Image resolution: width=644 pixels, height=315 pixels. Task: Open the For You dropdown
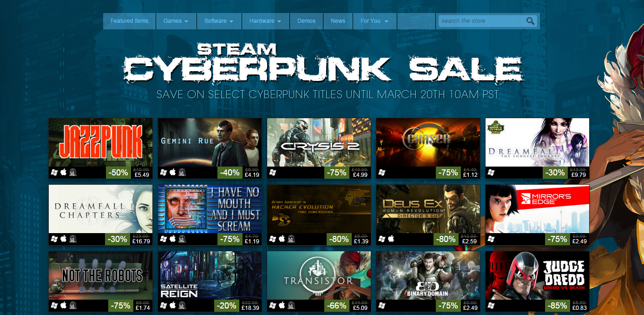[x=375, y=21]
